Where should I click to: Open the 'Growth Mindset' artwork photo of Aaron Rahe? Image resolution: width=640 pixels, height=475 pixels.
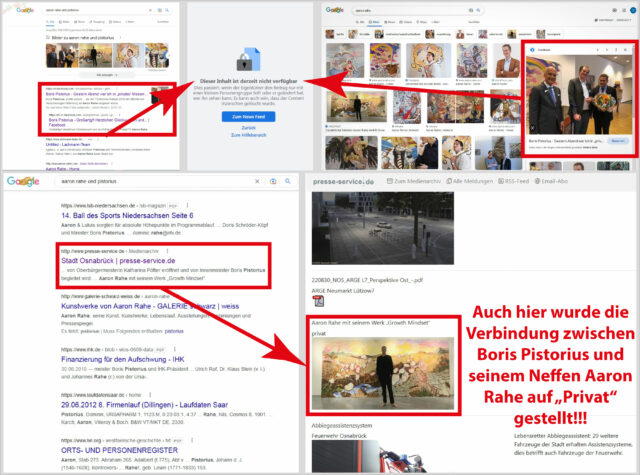tap(383, 373)
